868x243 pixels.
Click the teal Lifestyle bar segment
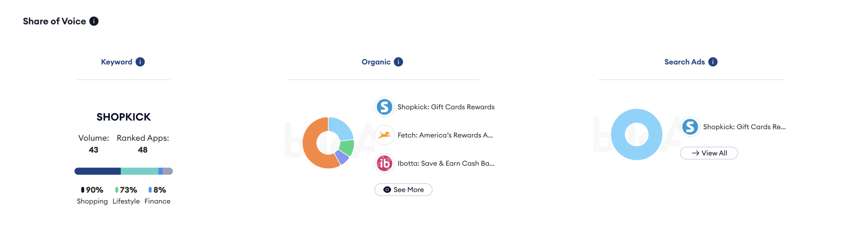coord(139,171)
